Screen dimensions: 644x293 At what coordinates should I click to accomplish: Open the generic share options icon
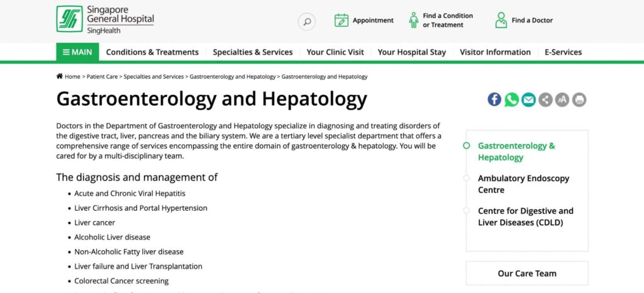tap(545, 99)
